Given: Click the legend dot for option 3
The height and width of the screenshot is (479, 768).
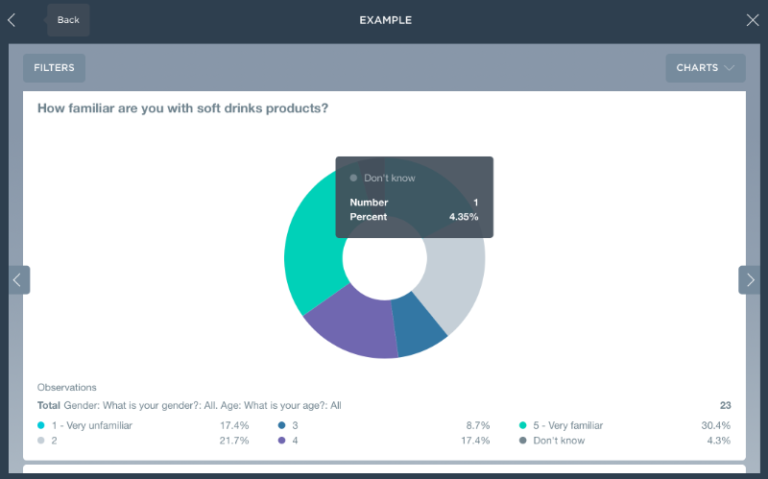Looking at the screenshot, I should coord(282,425).
